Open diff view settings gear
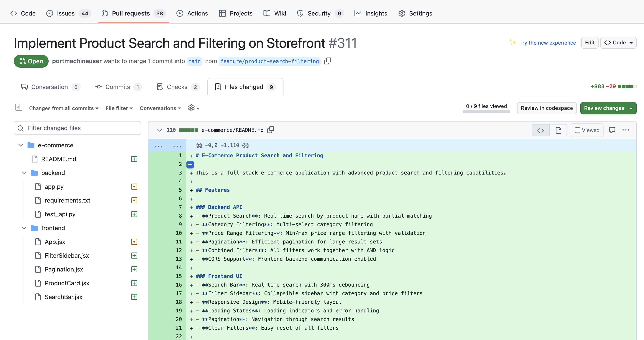This screenshot has height=340, width=644. point(194,108)
